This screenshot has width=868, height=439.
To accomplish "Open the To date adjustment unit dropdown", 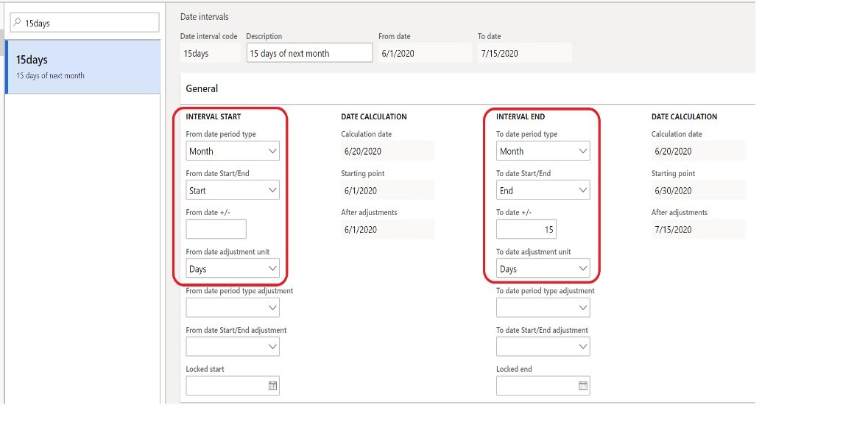I will pyautogui.click(x=584, y=268).
